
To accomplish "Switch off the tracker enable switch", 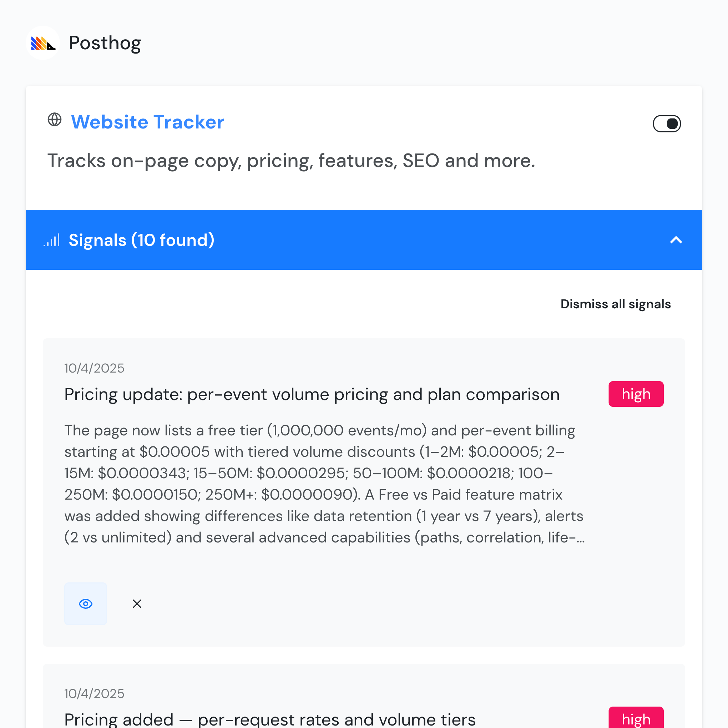I will (667, 123).
